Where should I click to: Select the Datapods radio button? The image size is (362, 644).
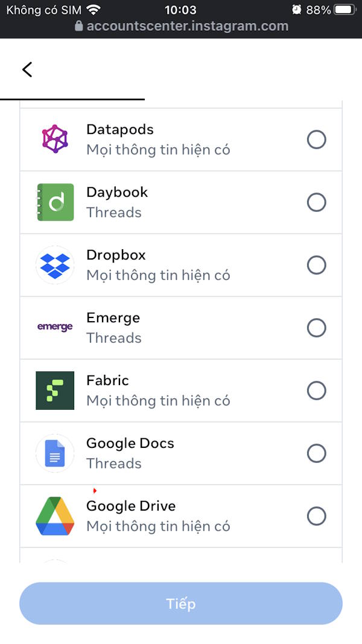316,139
